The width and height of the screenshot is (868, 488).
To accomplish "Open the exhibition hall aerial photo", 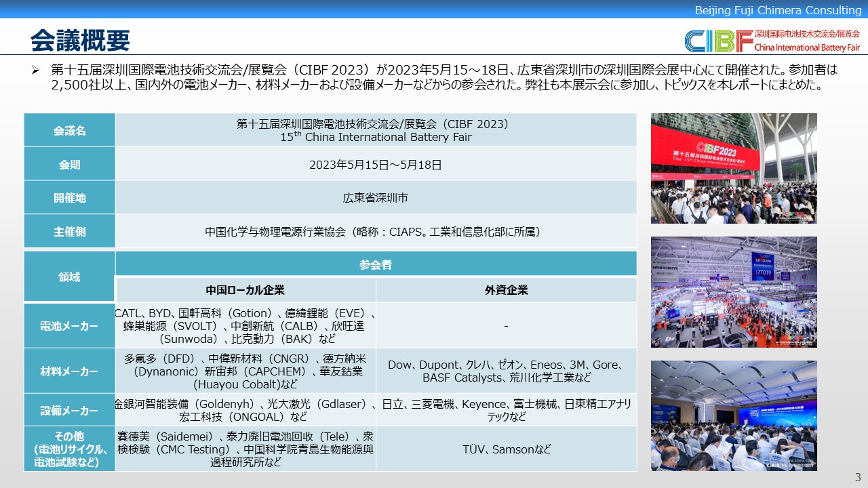I will (734, 292).
